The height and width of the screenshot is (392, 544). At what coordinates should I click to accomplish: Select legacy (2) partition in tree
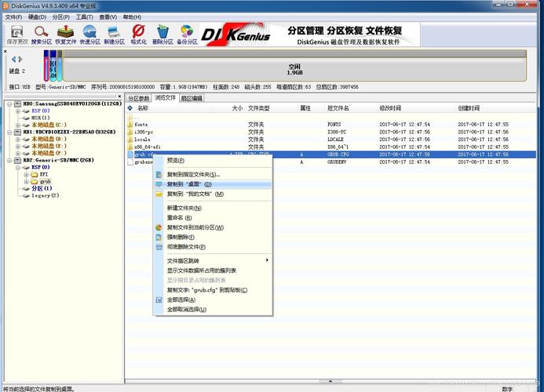(45, 195)
